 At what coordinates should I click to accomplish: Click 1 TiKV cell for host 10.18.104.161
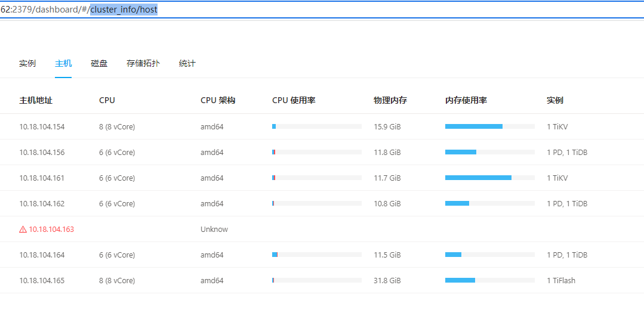tap(557, 178)
